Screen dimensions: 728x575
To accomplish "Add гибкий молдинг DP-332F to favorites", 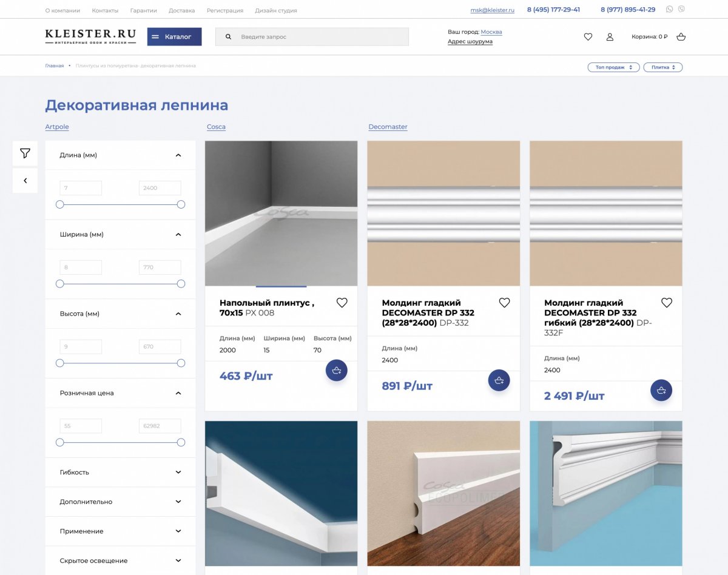I will coord(667,303).
